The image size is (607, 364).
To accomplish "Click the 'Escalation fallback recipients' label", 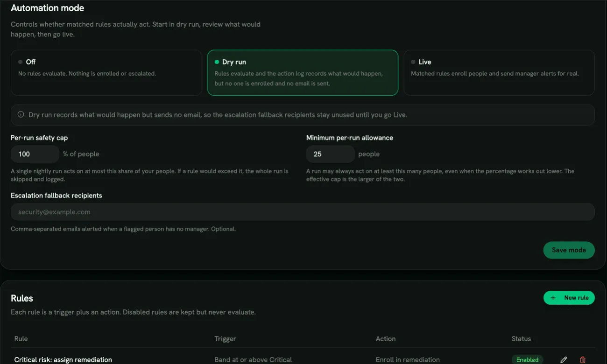I will pos(56,196).
